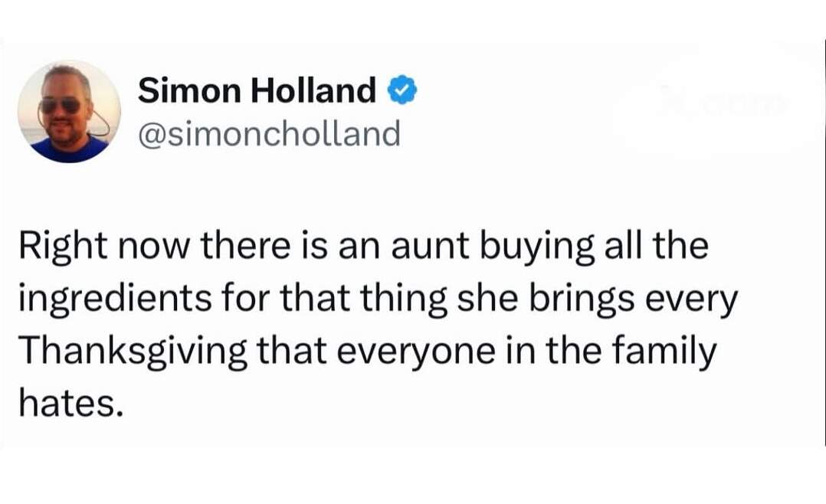This screenshot has height=504, width=826.
Task: Open Simon Holland's profile picture
Action: [x=69, y=112]
